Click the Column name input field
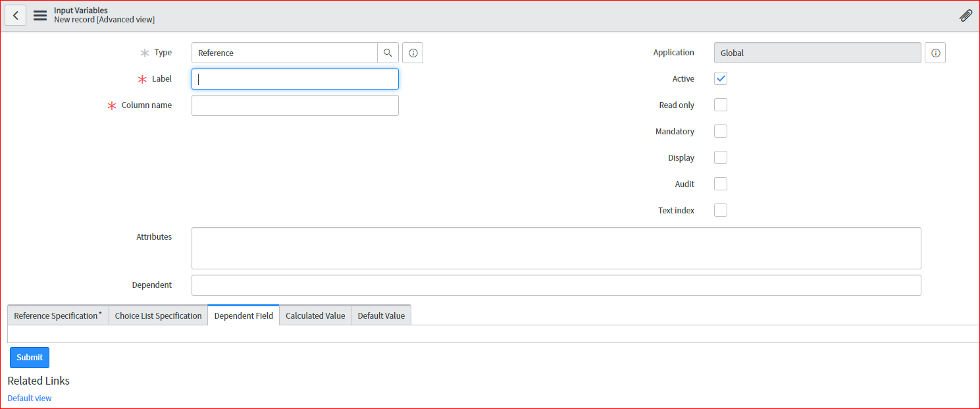Viewport: 980px width, 409px height. click(295, 105)
